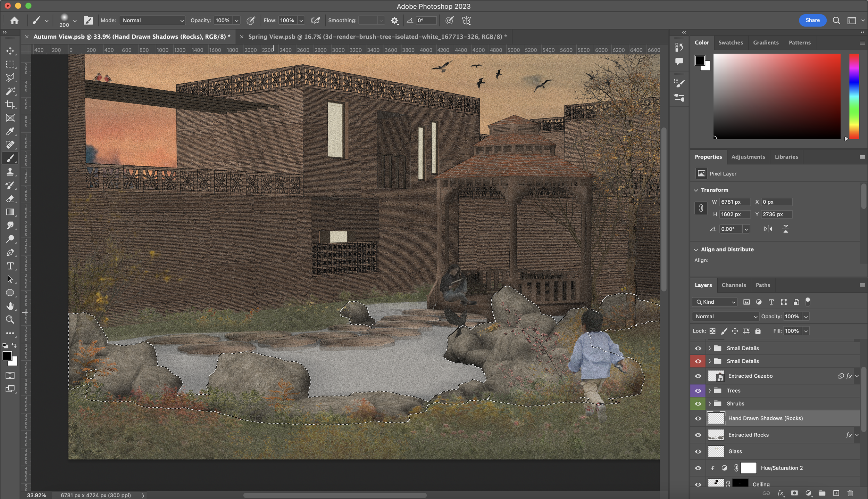Switch to the Spring View.psb document tab
Image resolution: width=868 pixels, height=499 pixels.
[x=377, y=37]
